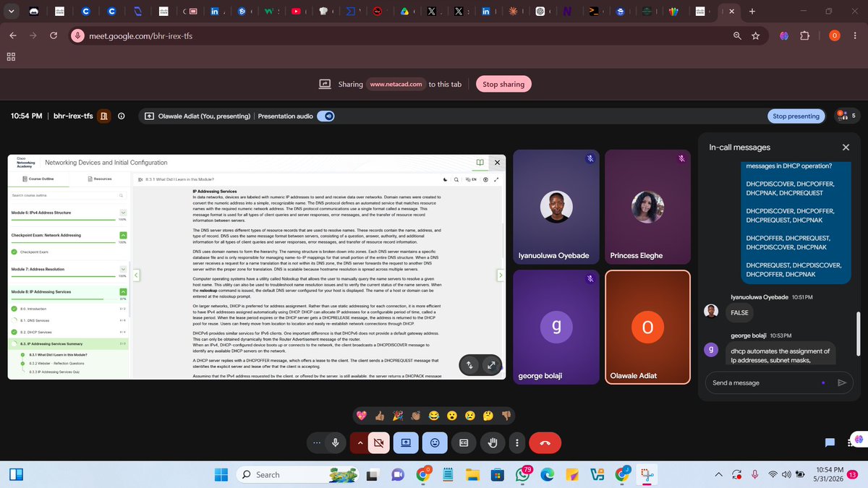Collapse Checkpoint Exam: Network Addressing section

(122, 235)
